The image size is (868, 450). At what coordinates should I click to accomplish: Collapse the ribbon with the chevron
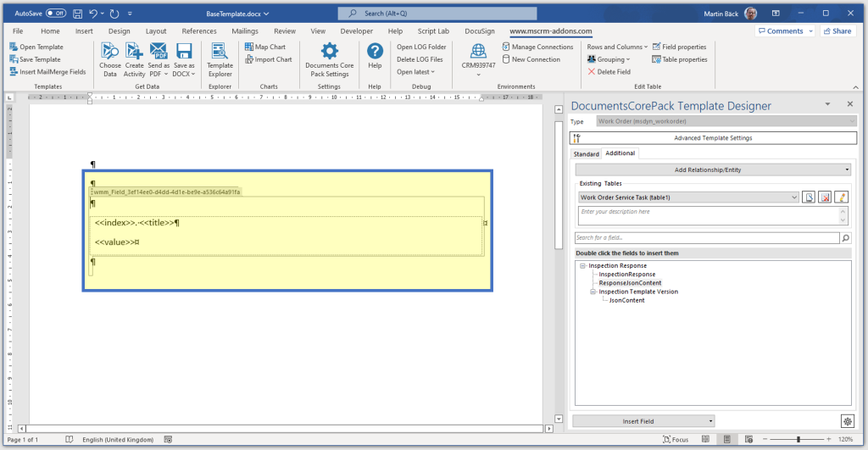[x=856, y=87]
